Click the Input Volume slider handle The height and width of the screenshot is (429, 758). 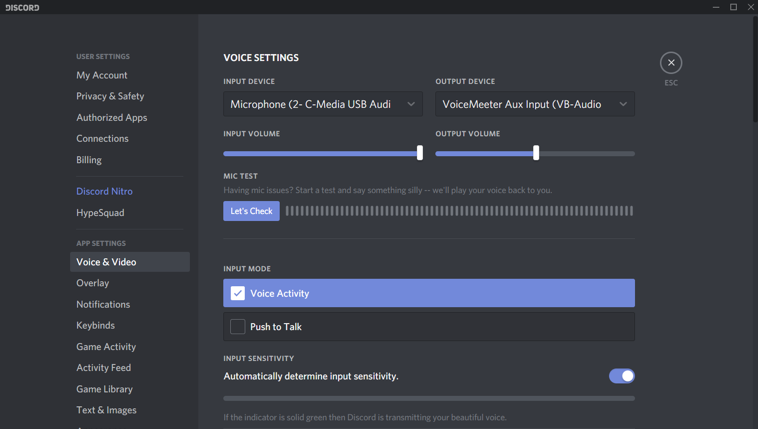click(x=420, y=153)
